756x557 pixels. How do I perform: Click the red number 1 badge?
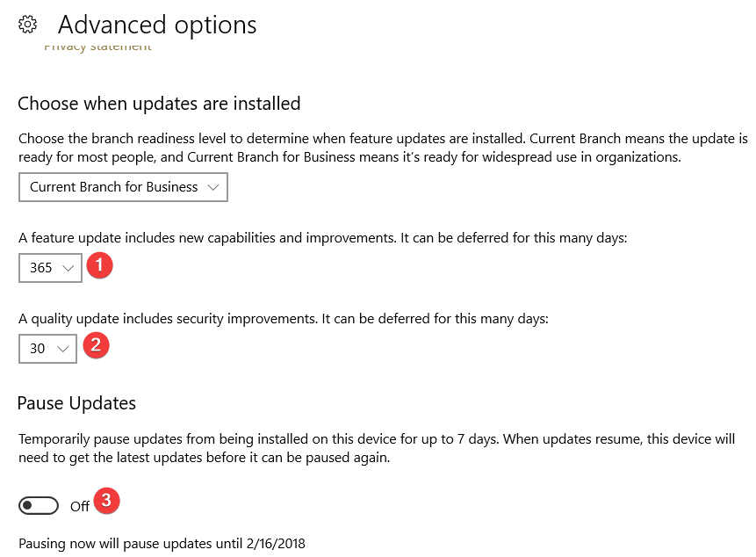[x=99, y=265]
